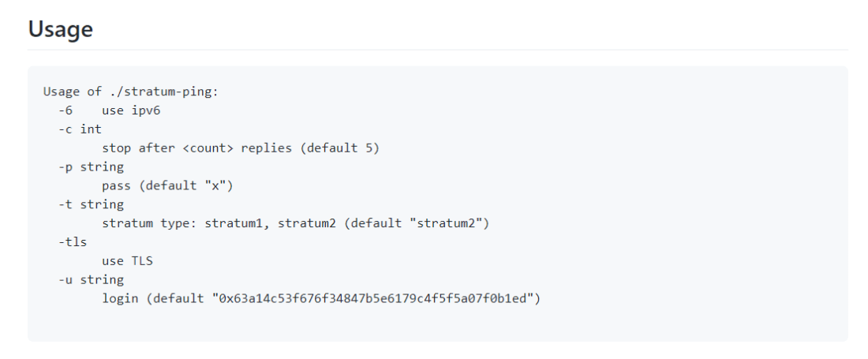
Task: Click the '-tls' flag line
Action: click(x=73, y=242)
